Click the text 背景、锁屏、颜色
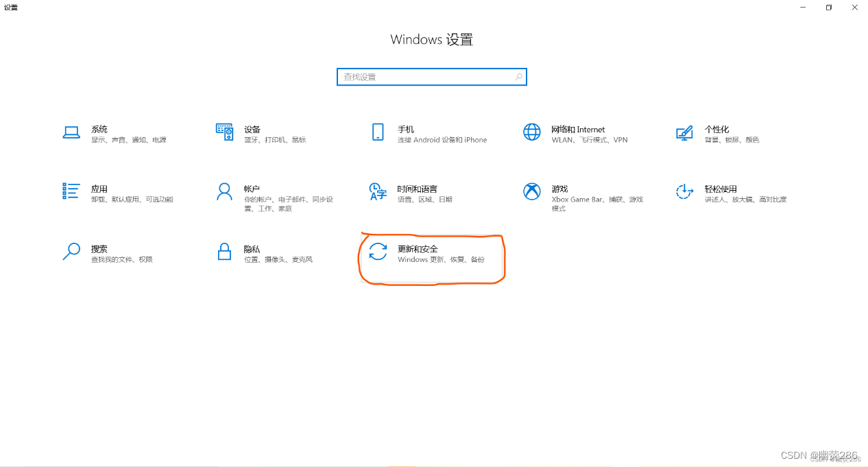 pos(732,140)
